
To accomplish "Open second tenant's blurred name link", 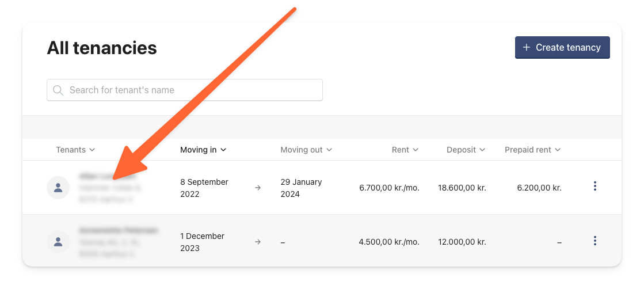I will point(118,230).
